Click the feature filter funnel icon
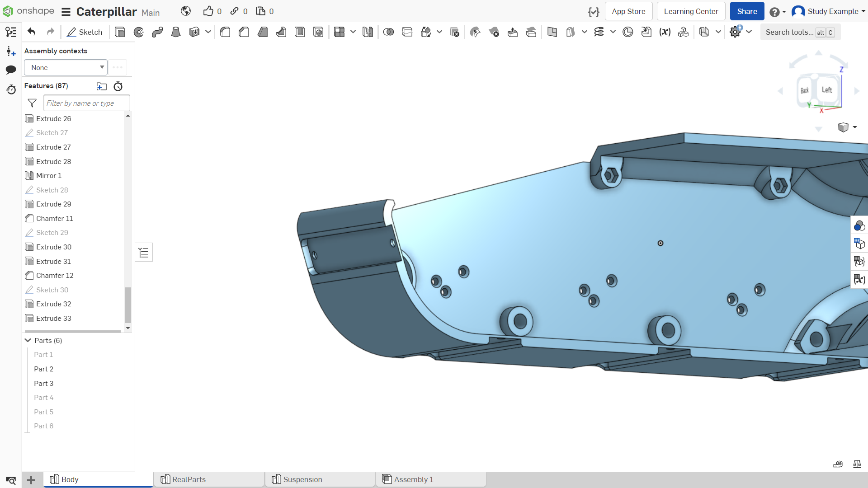868x488 pixels. point(32,103)
